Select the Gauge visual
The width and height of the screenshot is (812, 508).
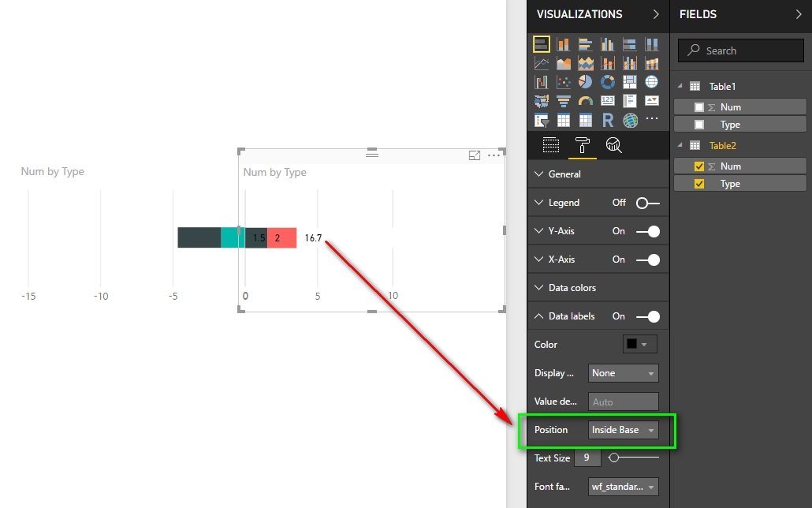(586, 101)
